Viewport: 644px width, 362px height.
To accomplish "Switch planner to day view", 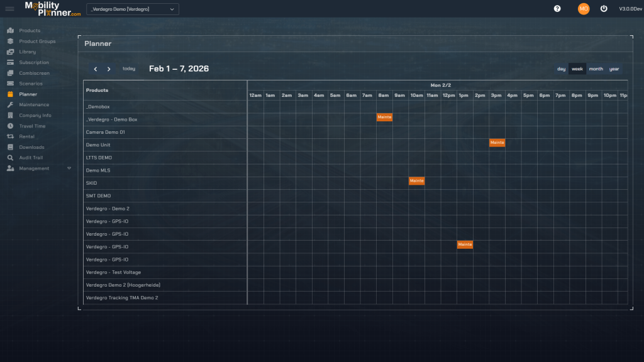I will (x=561, y=69).
